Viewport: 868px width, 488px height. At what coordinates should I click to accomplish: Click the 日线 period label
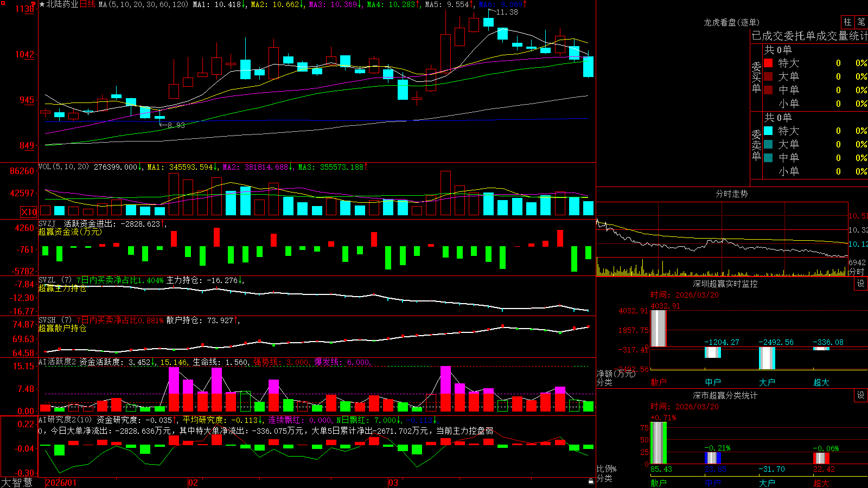pos(87,4)
